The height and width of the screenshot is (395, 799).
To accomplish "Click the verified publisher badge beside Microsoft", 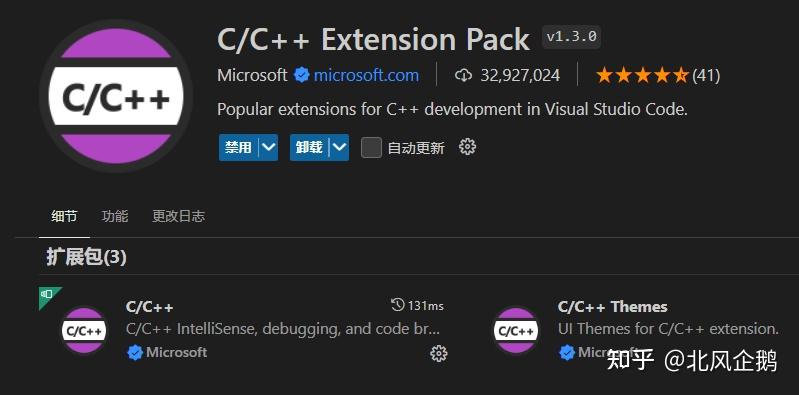I will tap(302, 75).
